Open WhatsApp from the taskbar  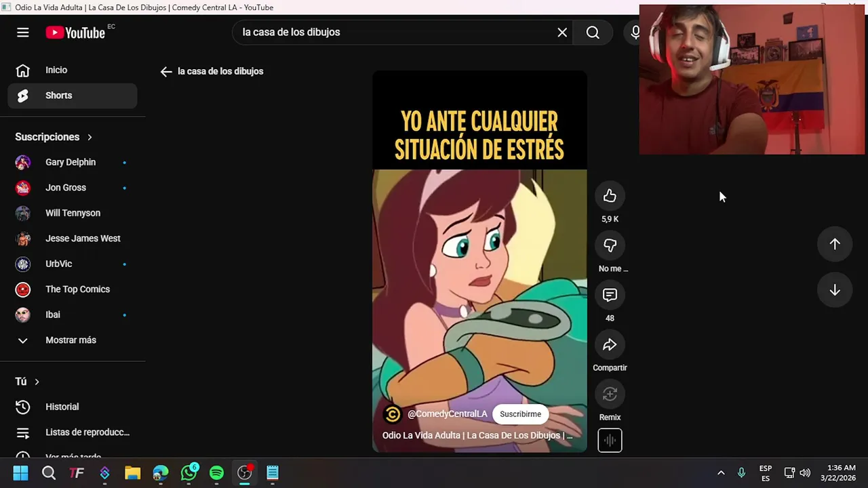[189, 472]
